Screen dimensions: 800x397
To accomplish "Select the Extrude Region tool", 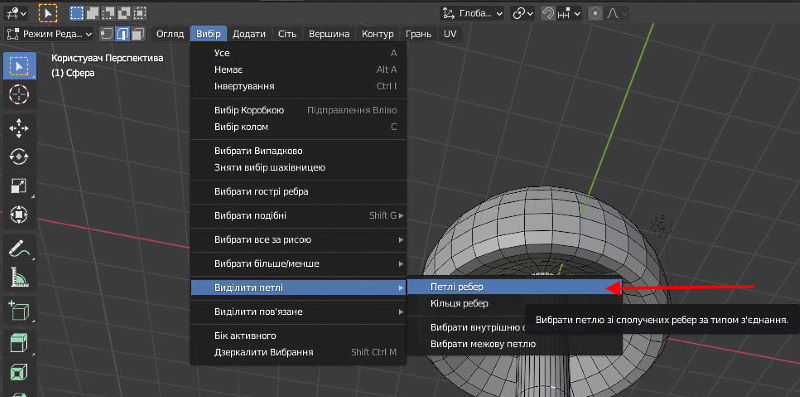I will pyautogui.click(x=19, y=344).
